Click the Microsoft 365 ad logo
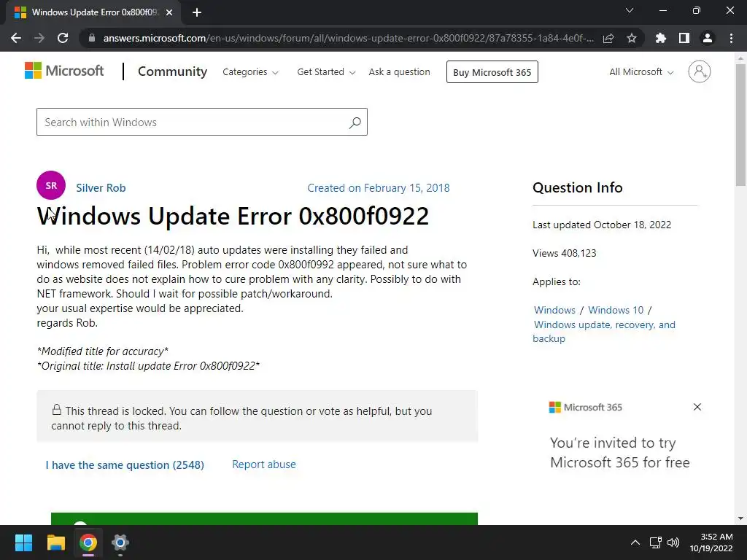 tap(586, 407)
